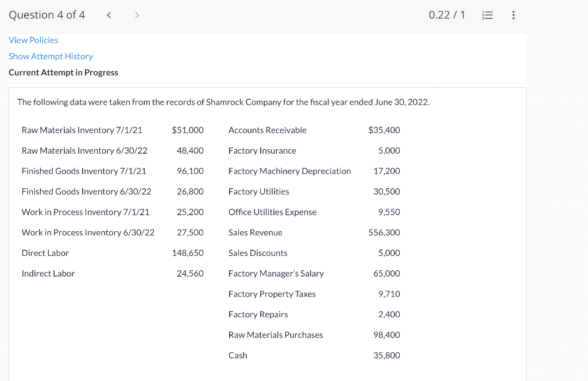Click the Sales Revenue label
This screenshot has width=588, height=381.
point(256,232)
